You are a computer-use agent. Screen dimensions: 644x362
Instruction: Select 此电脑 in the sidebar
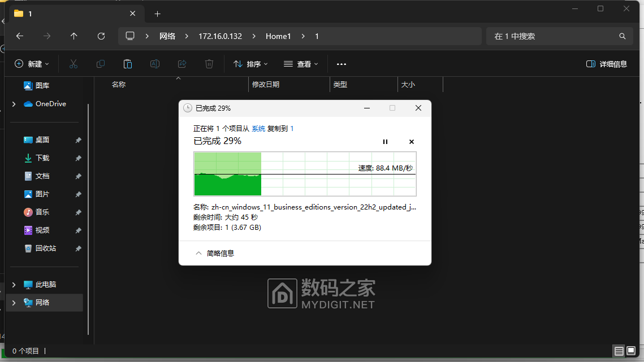(x=45, y=285)
